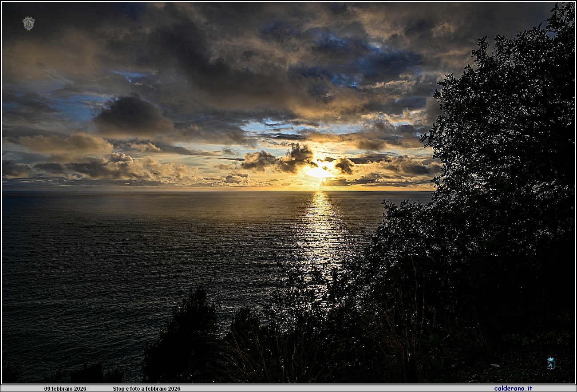Open the calderano.it website link
577x392 pixels.
point(513,388)
